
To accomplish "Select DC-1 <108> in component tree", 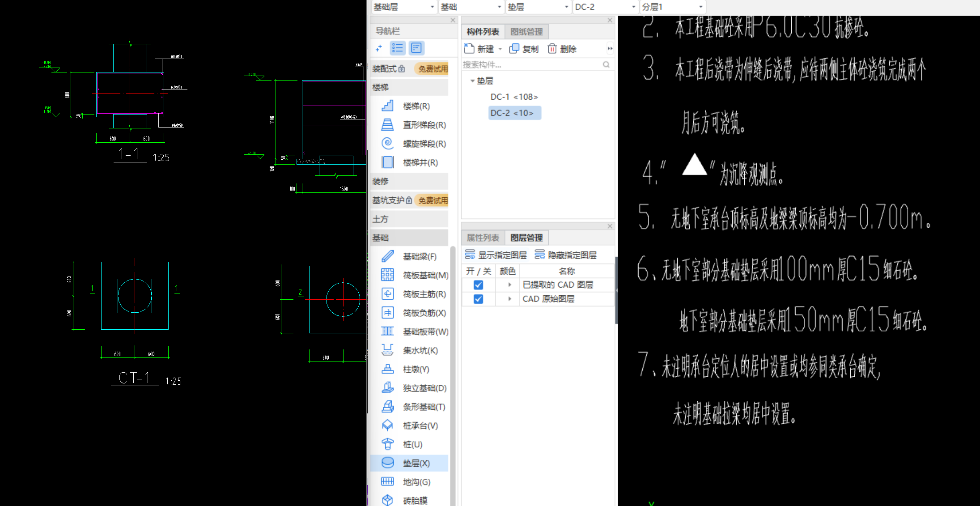I will (x=514, y=97).
